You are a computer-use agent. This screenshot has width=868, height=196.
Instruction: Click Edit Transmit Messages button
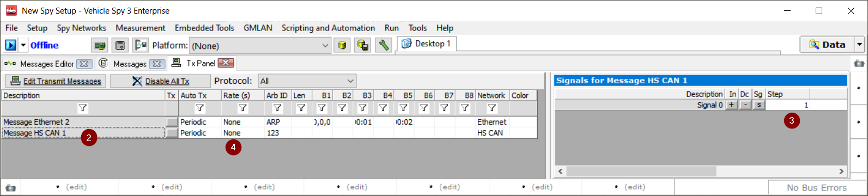click(x=56, y=81)
